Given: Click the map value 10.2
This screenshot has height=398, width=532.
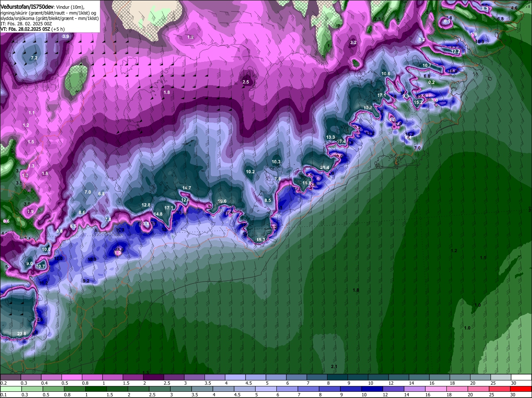Looking at the screenshot, I should point(250,172).
